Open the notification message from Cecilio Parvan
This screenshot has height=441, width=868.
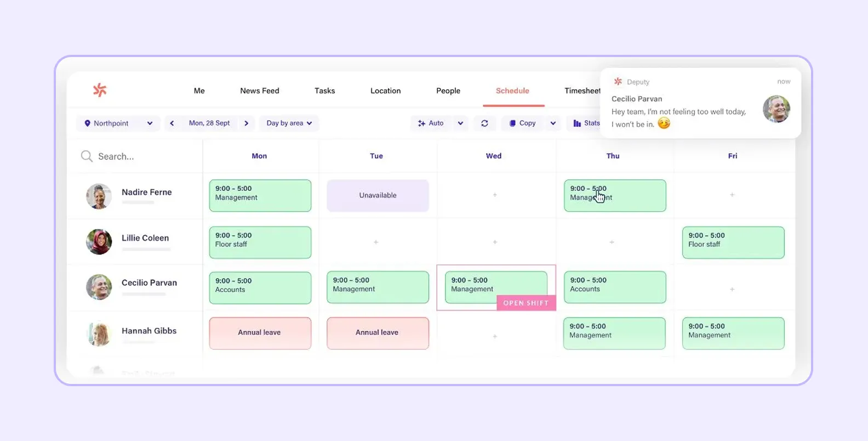(x=700, y=103)
